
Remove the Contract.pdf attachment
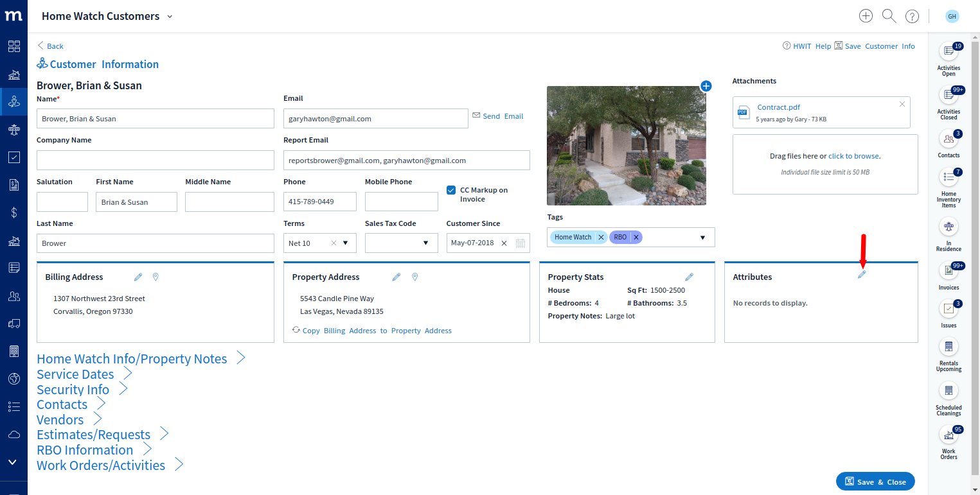coord(902,104)
